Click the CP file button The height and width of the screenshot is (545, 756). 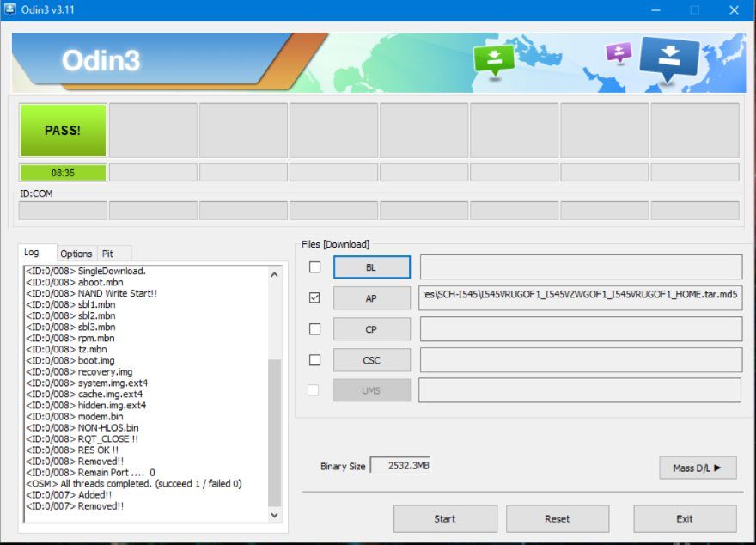click(x=372, y=329)
